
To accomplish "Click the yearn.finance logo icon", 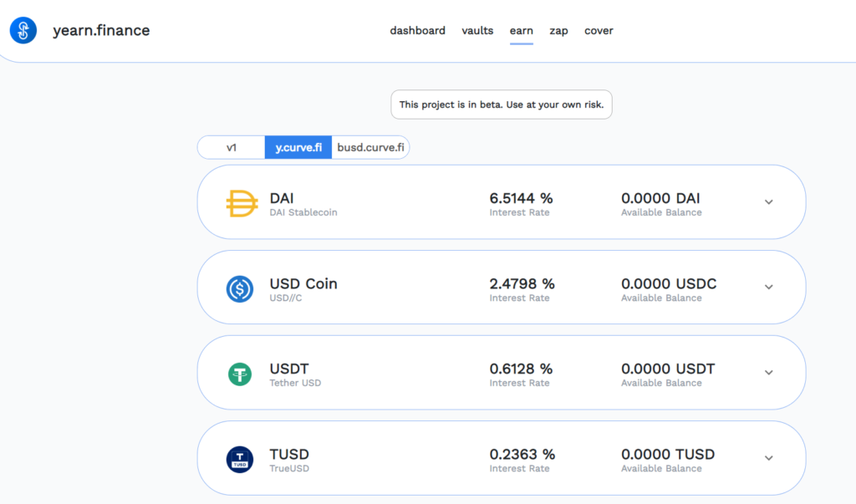I will [23, 31].
